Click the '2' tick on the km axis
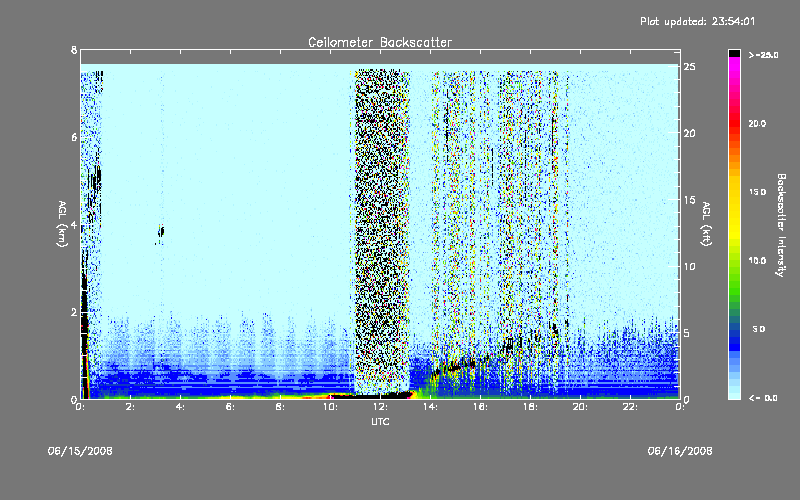Viewport: 800px width, 500px height. click(74, 312)
